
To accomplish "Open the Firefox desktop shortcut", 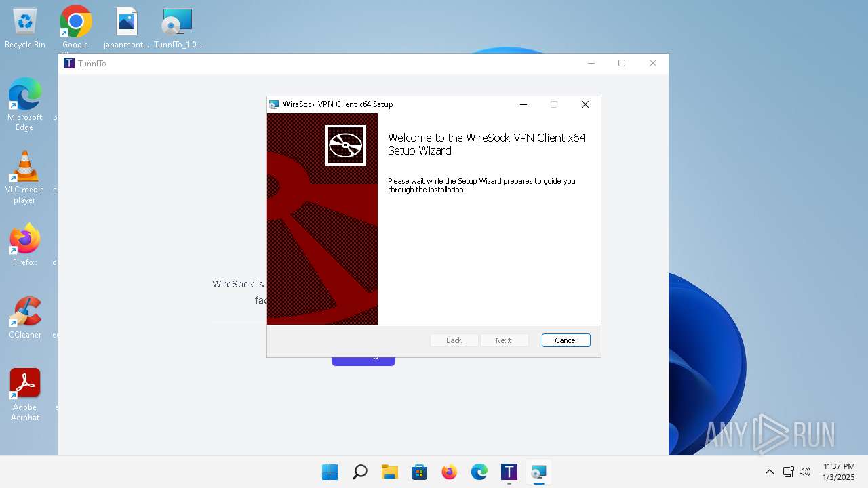I will 25,245.
